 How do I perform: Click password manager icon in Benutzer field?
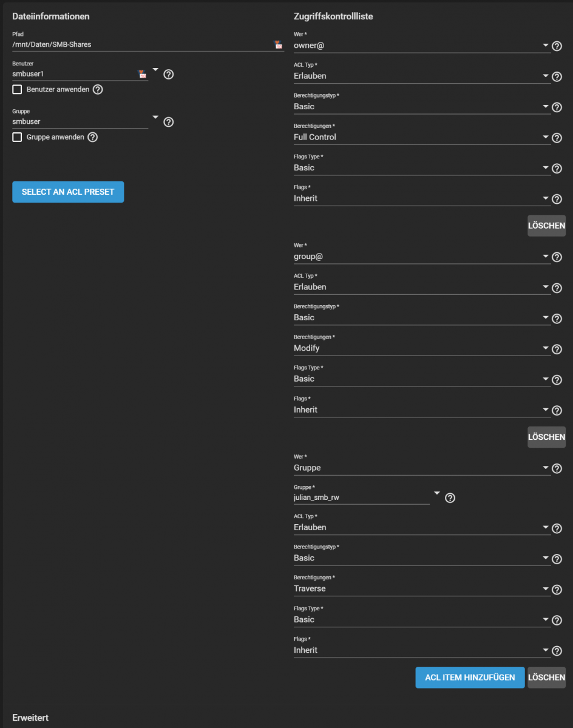142,74
